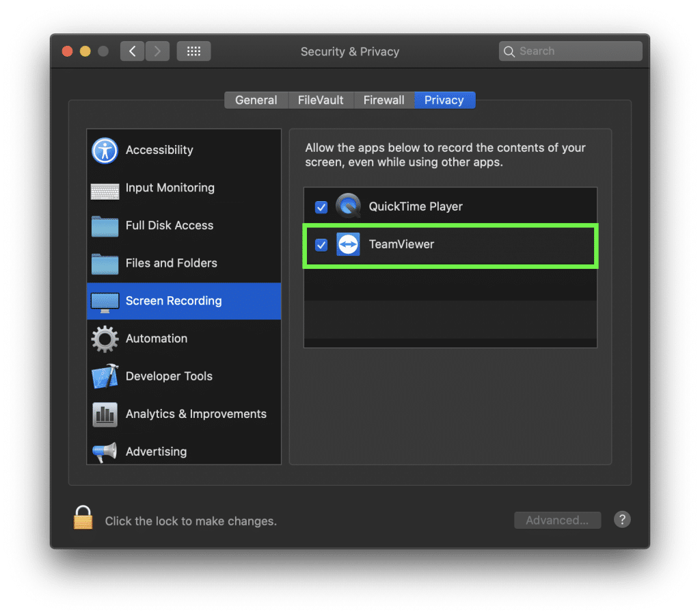The image size is (700, 615).
Task: Switch to the FileVault tab
Action: [321, 100]
